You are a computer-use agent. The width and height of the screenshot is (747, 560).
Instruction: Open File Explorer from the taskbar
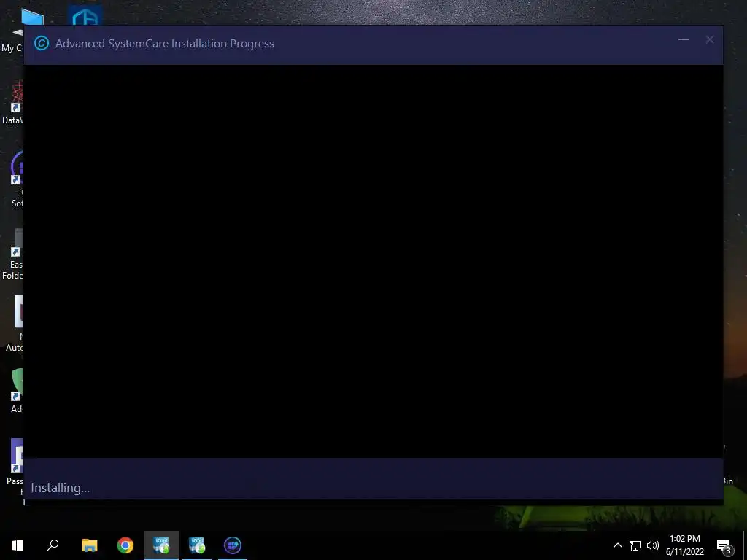[x=89, y=545]
